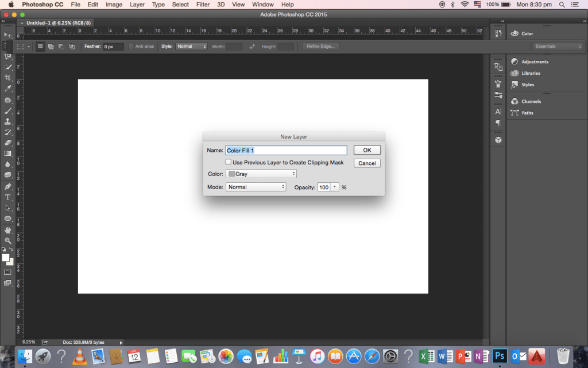Select the Crop tool
588x368 pixels.
(x=8, y=78)
